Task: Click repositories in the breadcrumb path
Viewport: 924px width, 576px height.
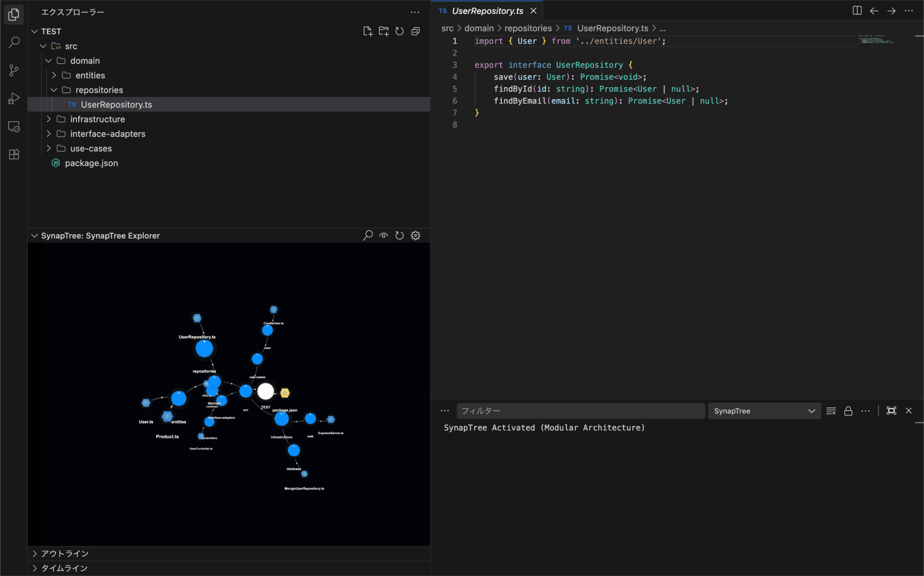Action: pyautogui.click(x=528, y=28)
